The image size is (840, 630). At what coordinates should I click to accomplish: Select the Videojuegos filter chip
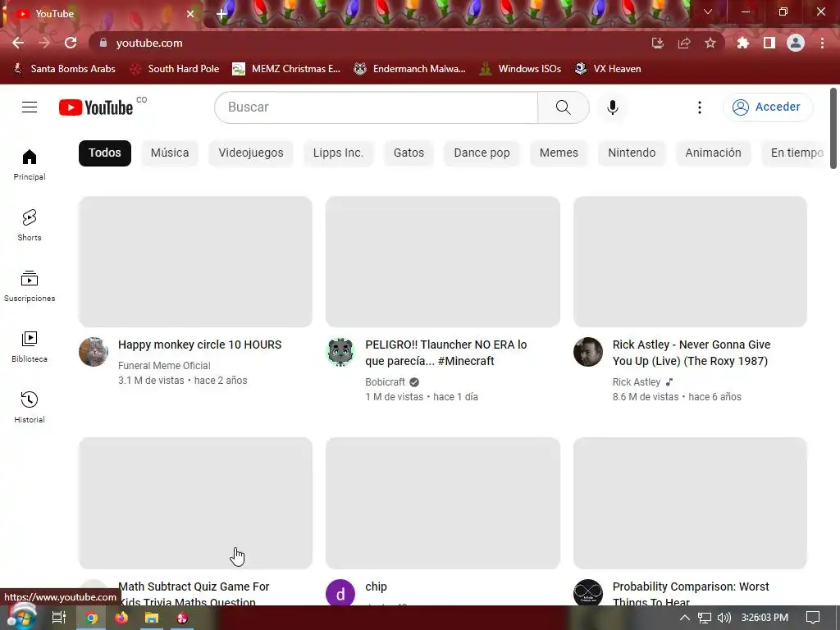(251, 153)
